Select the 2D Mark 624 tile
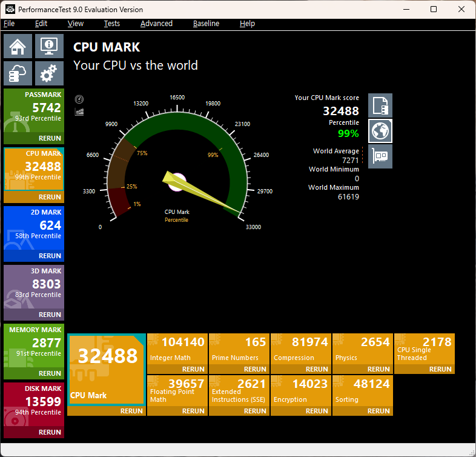Viewport: 476px width, 457px height. tap(34, 228)
